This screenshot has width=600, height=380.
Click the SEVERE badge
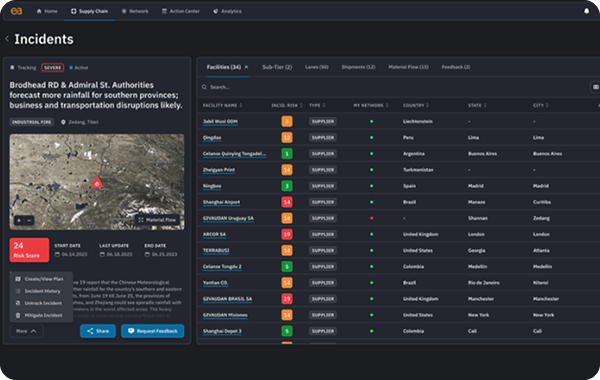[x=52, y=68]
